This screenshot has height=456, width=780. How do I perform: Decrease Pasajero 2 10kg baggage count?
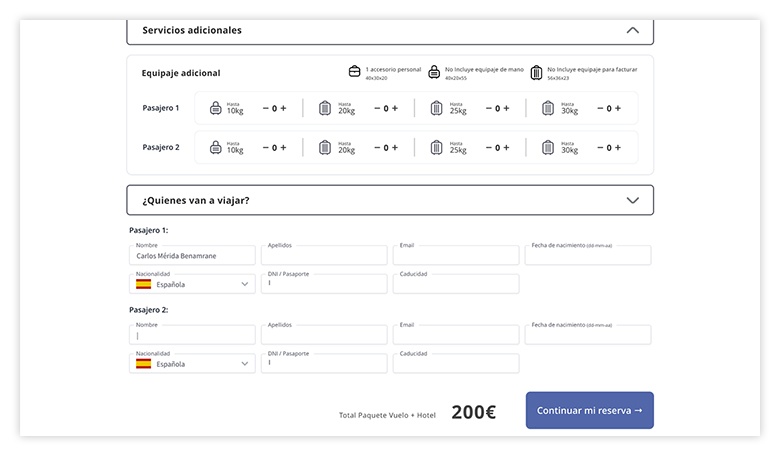tap(266, 147)
